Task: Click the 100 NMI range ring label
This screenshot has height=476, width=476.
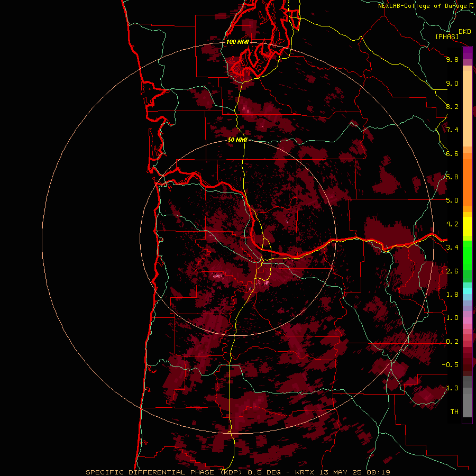Action: pos(237,42)
